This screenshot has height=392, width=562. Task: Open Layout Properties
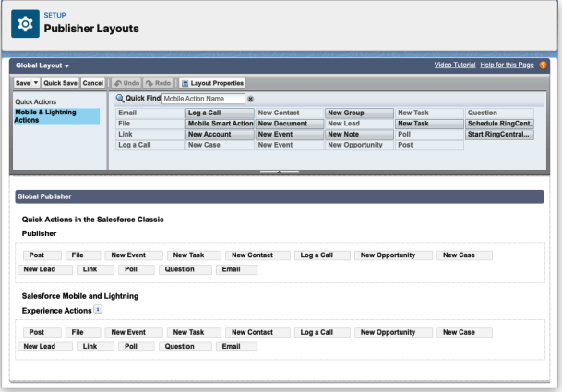click(x=212, y=83)
